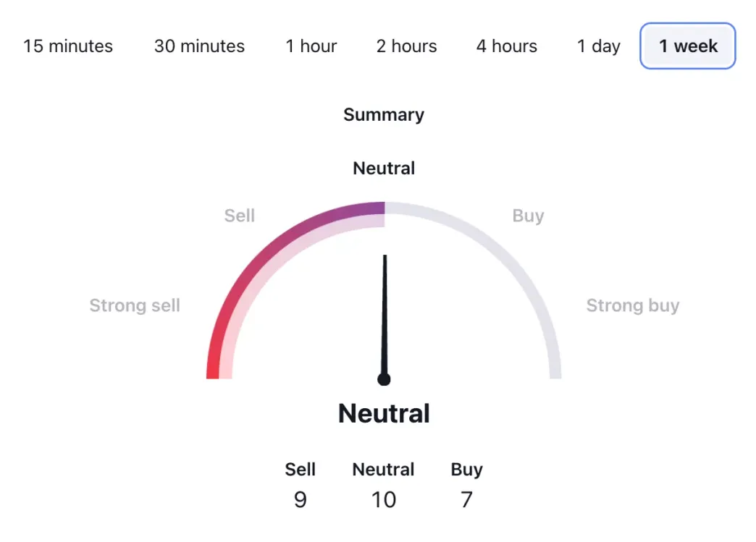Select the 15 minutes interval tab
The height and width of the screenshot is (542, 756).
point(69,46)
